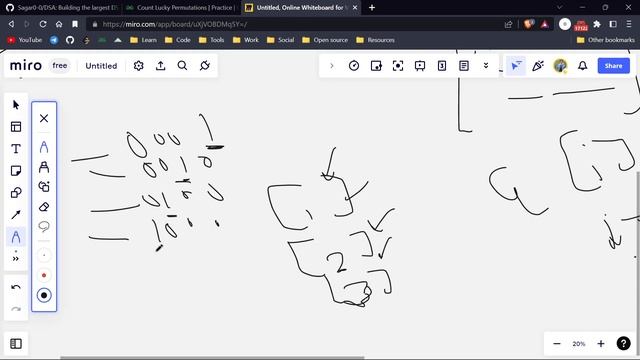Start the timer tool

[354, 66]
